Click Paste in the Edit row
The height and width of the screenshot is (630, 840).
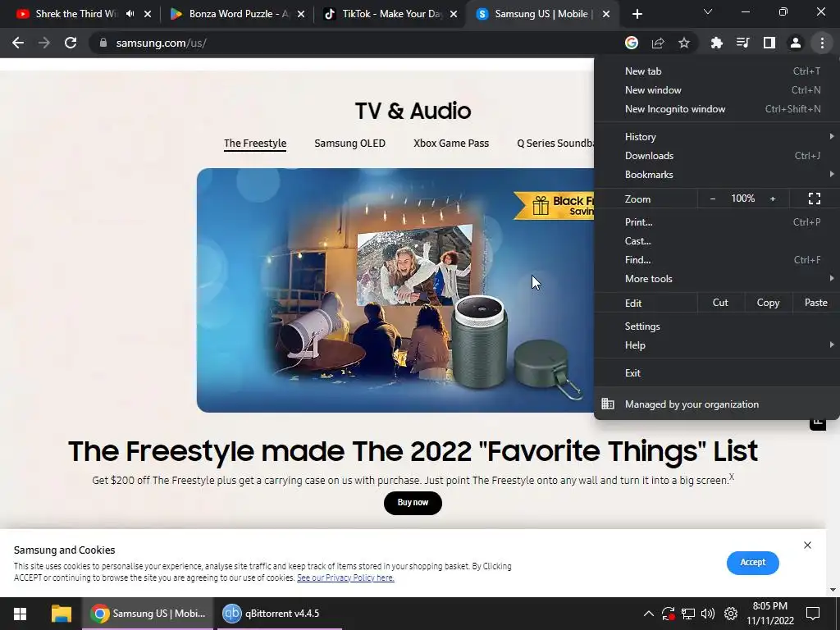(816, 303)
